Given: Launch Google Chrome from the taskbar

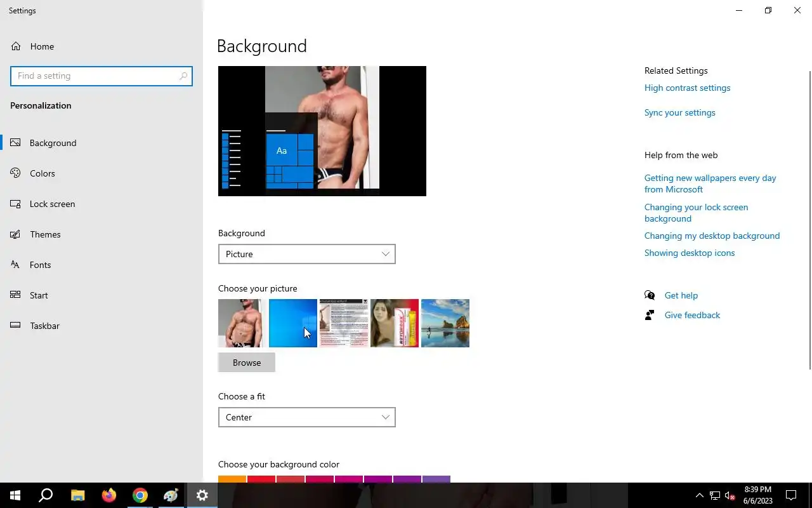Looking at the screenshot, I should pos(140,495).
